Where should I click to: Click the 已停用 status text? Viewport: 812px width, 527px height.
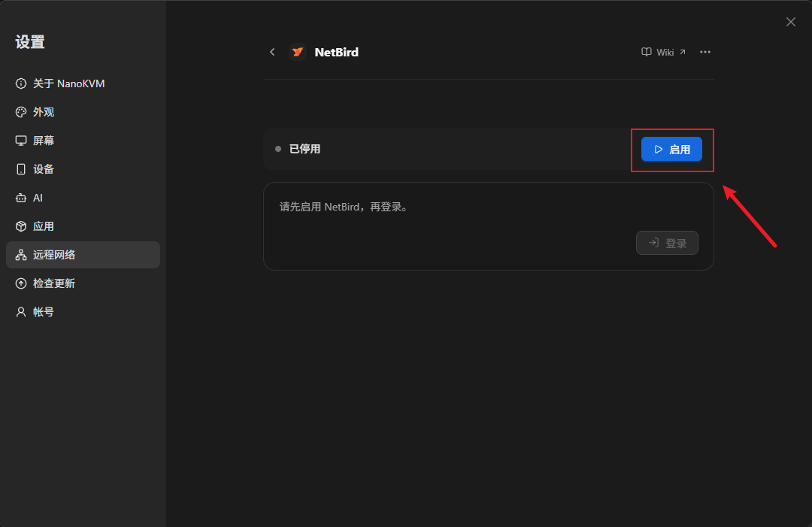(x=304, y=149)
